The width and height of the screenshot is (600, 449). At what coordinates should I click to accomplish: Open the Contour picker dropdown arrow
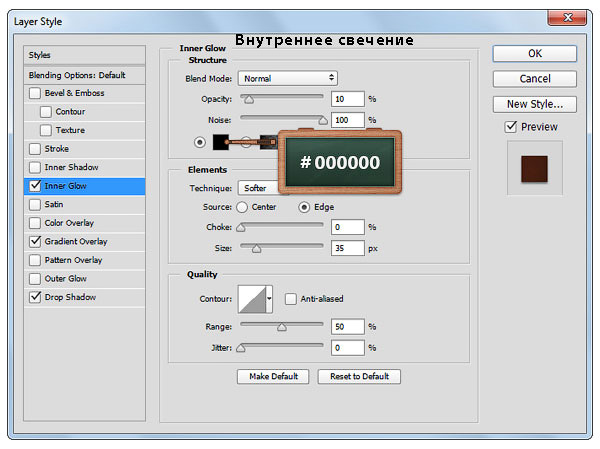pos(269,299)
